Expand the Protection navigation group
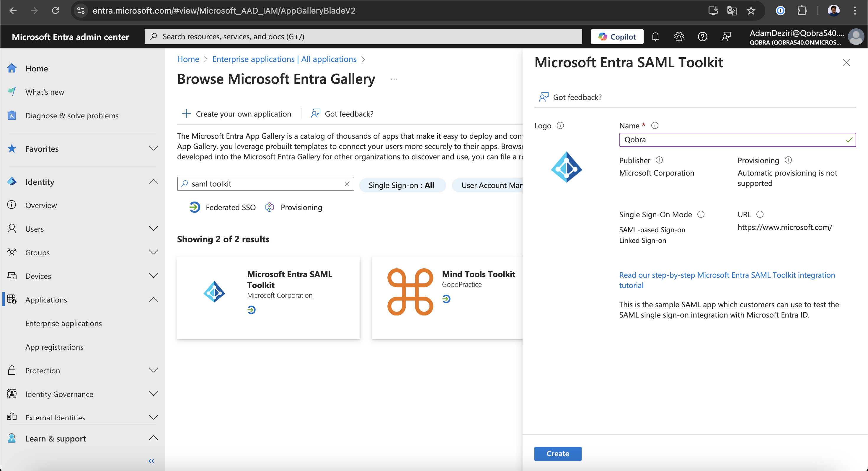This screenshot has width=868, height=471. [153, 370]
